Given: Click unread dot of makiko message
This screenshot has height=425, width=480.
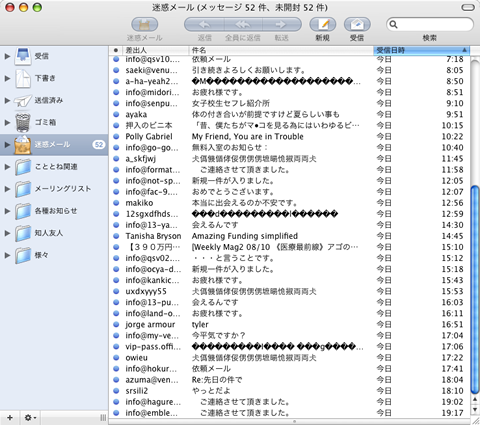Looking at the screenshot, I should 116,203.
